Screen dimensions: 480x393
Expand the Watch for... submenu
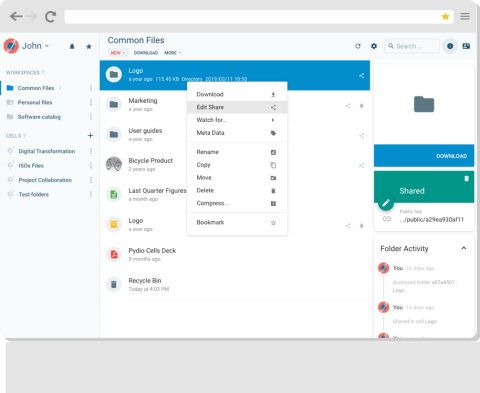point(237,120)
